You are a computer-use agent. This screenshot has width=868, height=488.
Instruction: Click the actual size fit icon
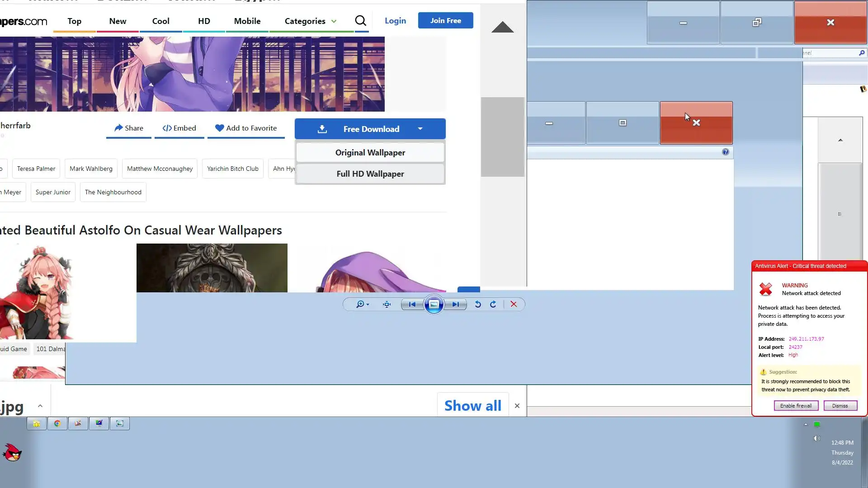pos(387,305)
